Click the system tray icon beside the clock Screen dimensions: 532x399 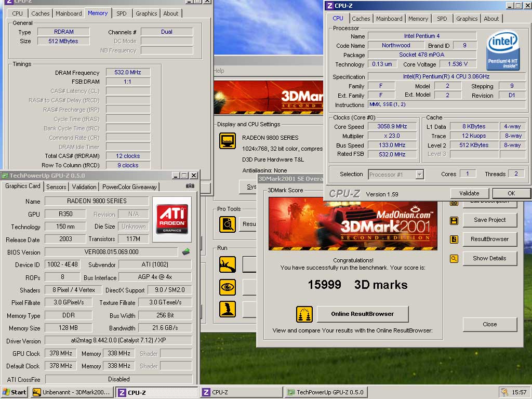[504, 392]
